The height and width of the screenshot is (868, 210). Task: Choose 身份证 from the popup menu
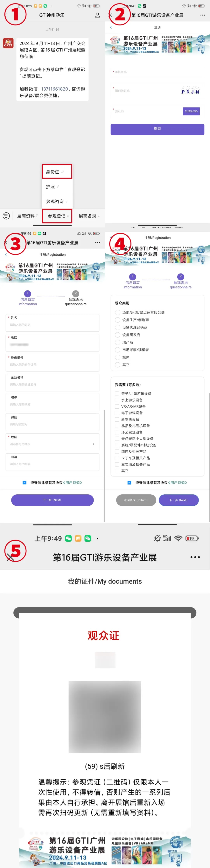coord(57,172)
